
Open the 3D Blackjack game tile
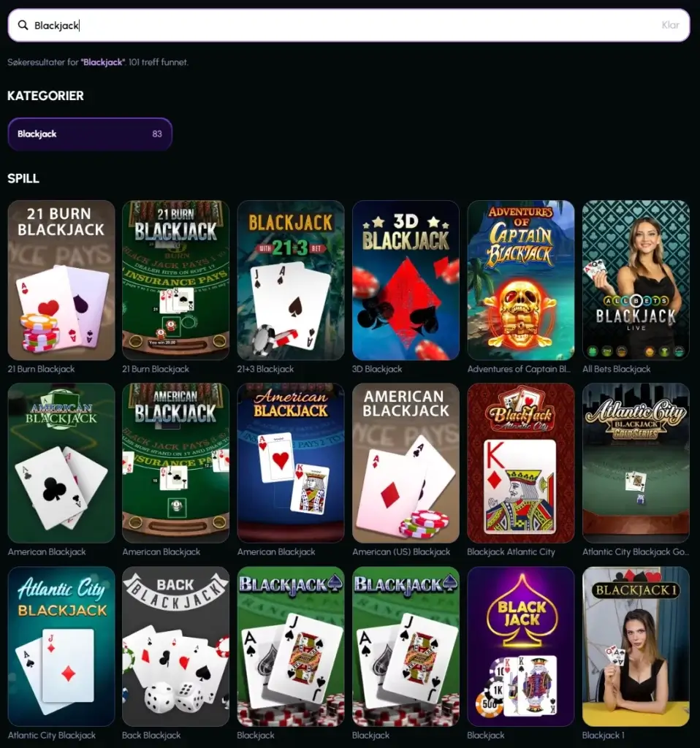coord(406,280)
